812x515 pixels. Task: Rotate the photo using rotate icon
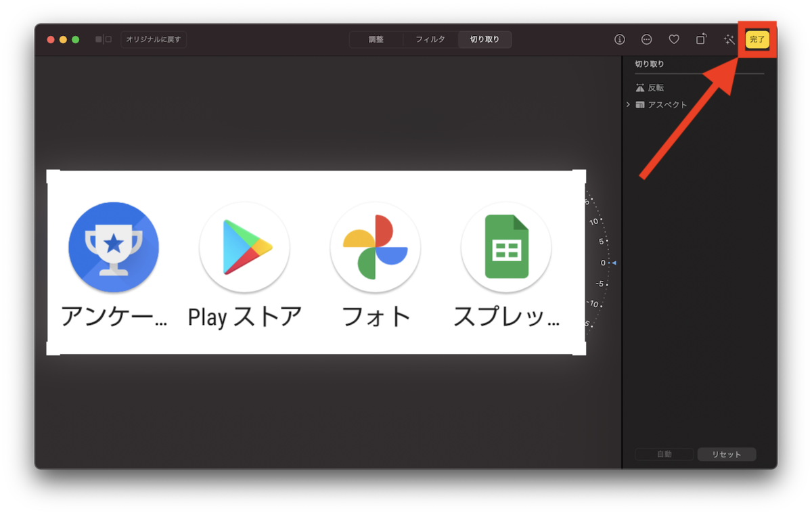(702, 39)
